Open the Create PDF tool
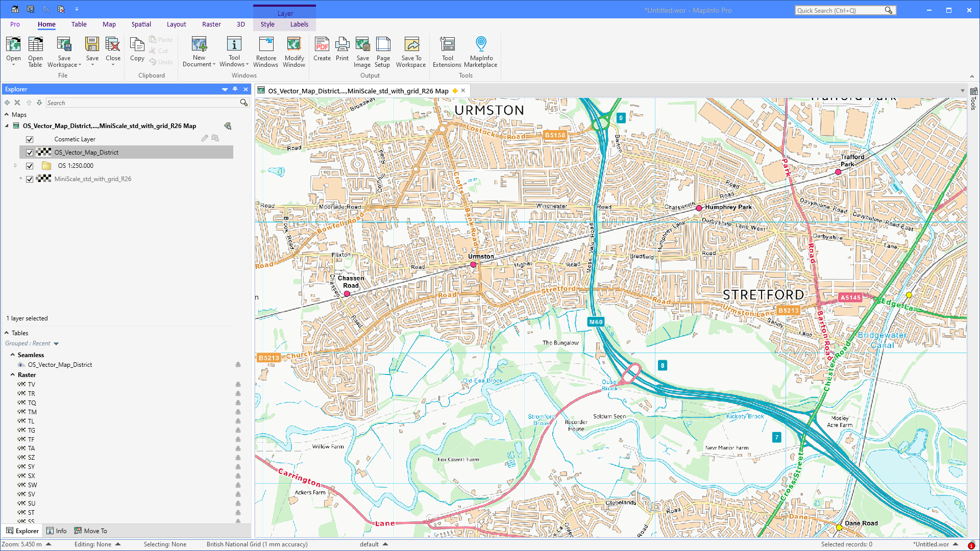The height and width of the screenshot is (551, 980). (322, 51)
